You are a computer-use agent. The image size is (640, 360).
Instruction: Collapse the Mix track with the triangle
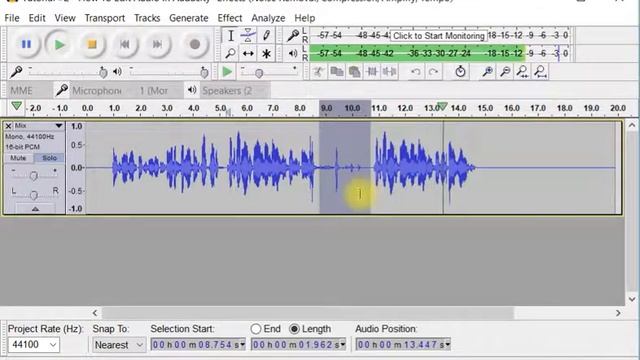tap(35, 209)
